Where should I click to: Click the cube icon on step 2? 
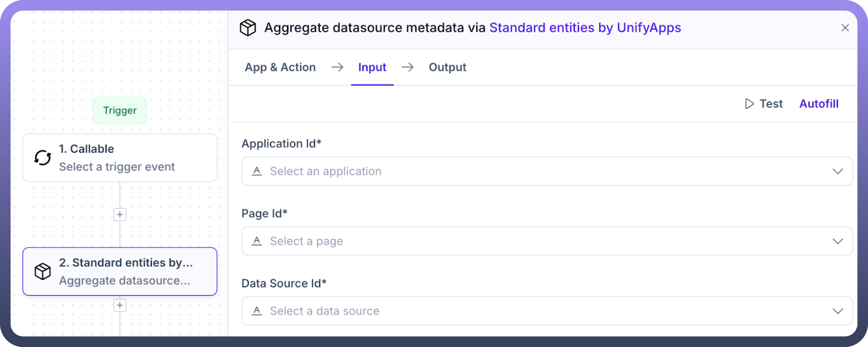pos(43,272)
